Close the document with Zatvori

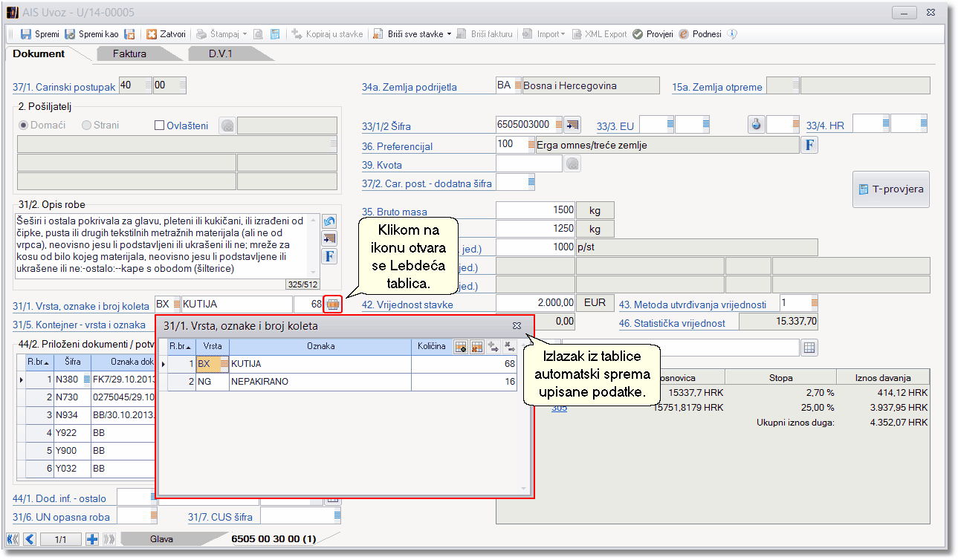(166, 34)
